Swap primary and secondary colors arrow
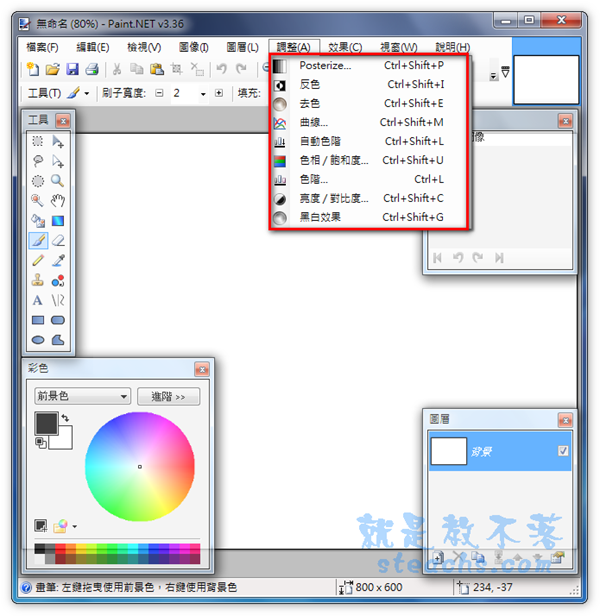 pos(65,418)
